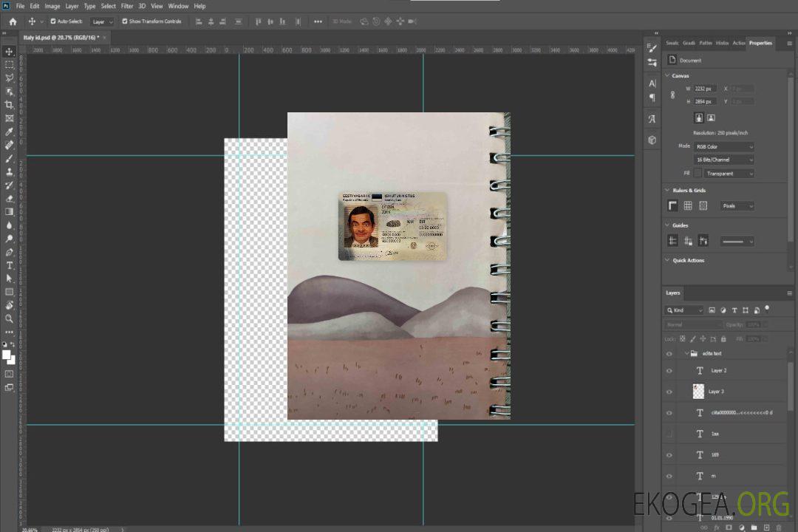Hide Layer 3 visibility eye
The image size is (798, 532).
click(x=669, y=392)
